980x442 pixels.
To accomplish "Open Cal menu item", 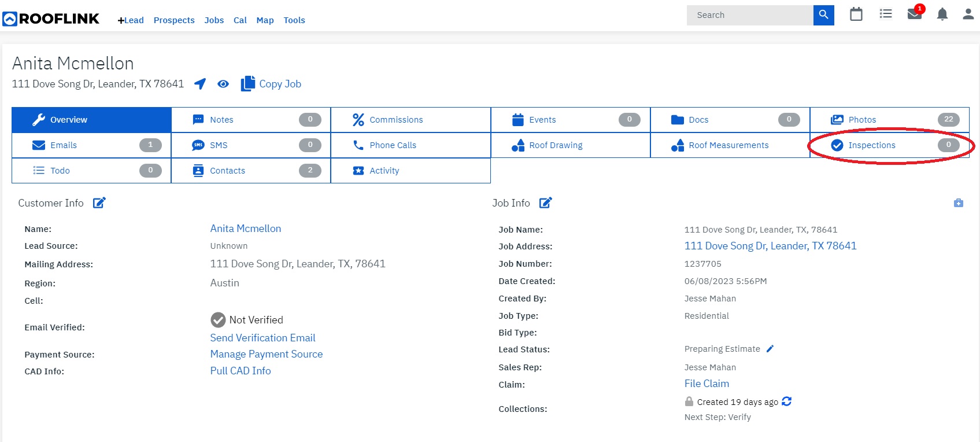I will (x=240, y=20).
